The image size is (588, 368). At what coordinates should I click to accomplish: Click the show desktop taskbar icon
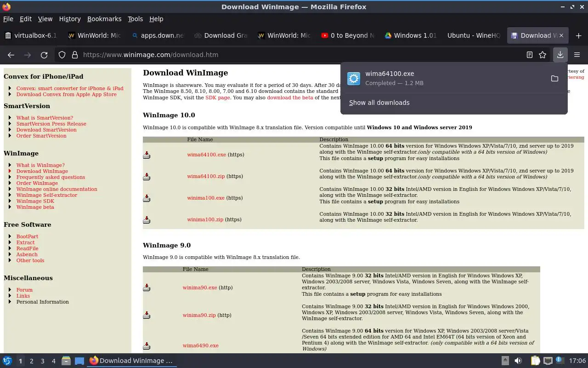click(x=79, y=361)
